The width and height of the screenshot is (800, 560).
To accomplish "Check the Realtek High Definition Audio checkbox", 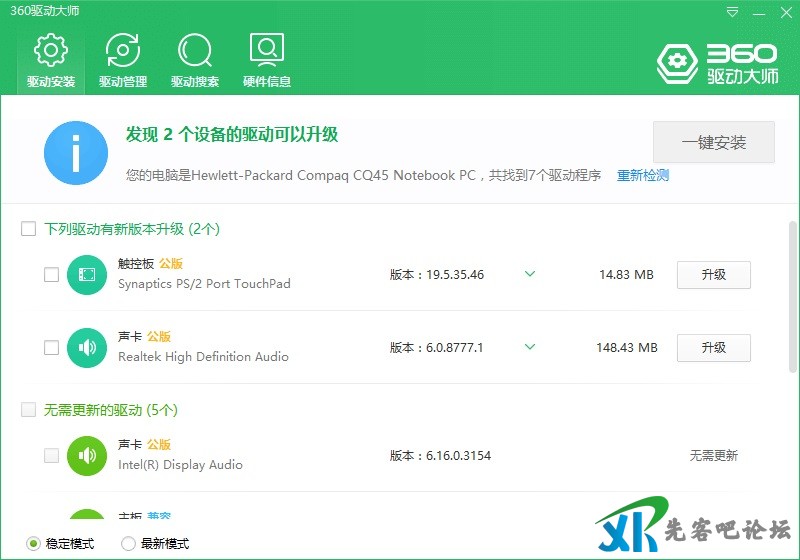I will (52, 348).
